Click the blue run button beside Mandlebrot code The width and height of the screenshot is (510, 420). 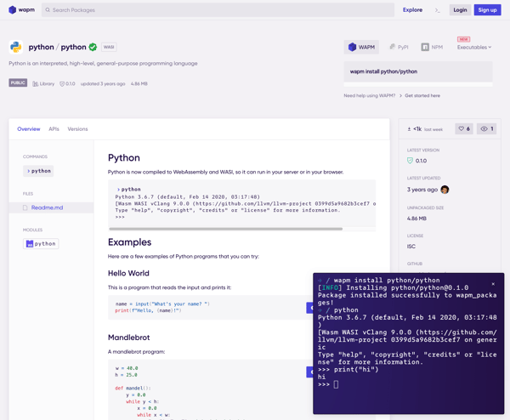click(x=310, y=372)
